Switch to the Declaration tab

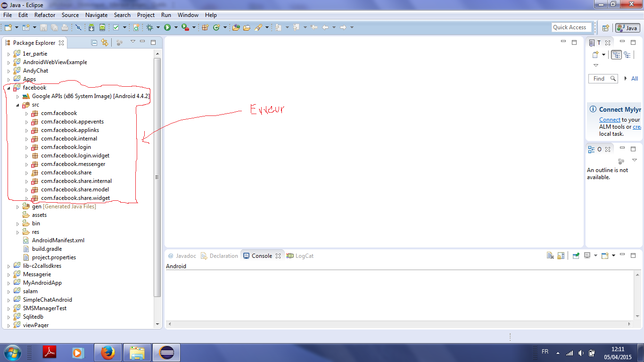pos(219,256)
